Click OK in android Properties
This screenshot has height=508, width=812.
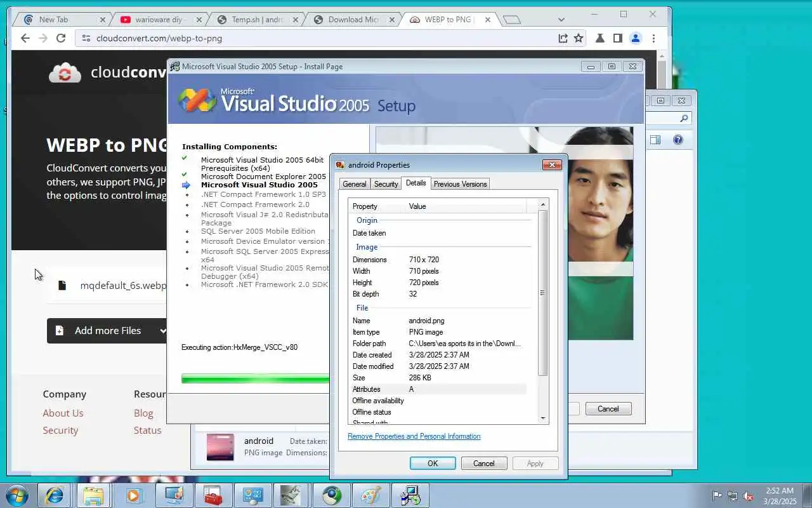(x=433, y=464)
